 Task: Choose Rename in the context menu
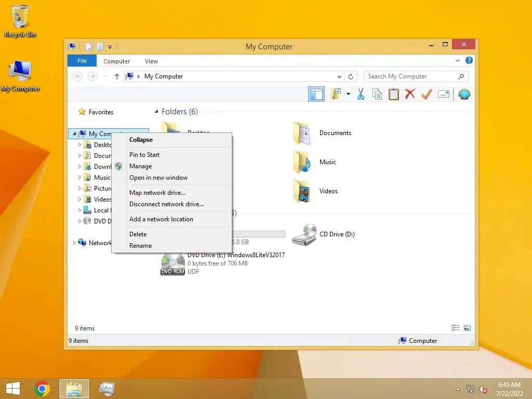pyautogui.click(x=172, y=246)
